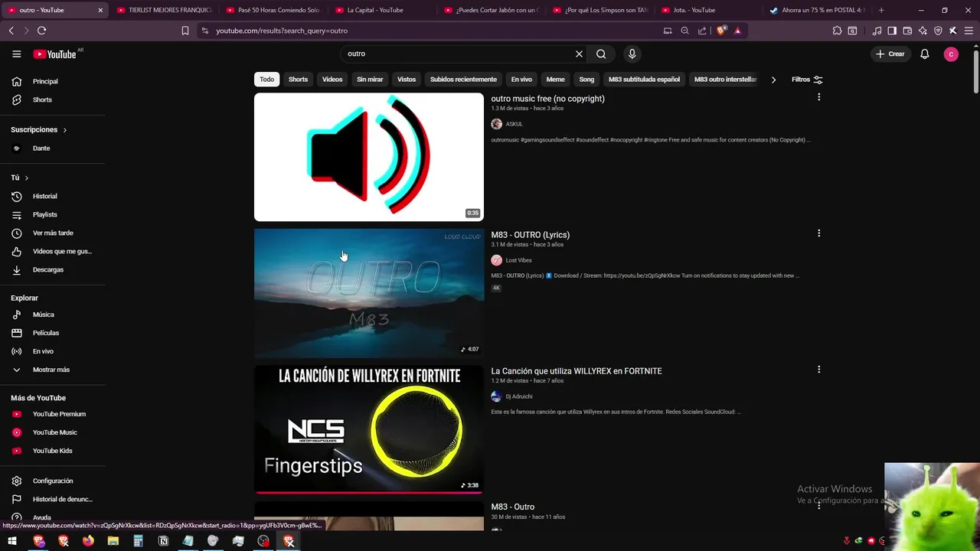
Task: Reload the page in the browser toolbar
Action: pos(41,31)
